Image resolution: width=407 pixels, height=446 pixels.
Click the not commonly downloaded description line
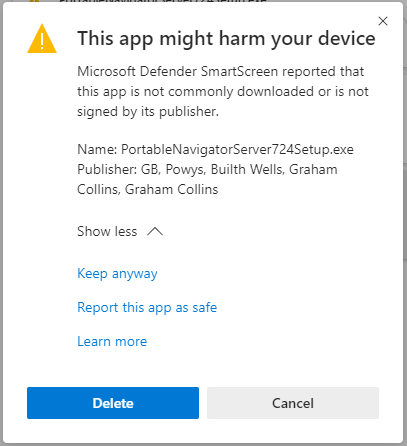pyautogui.click(x=223, y=91)
